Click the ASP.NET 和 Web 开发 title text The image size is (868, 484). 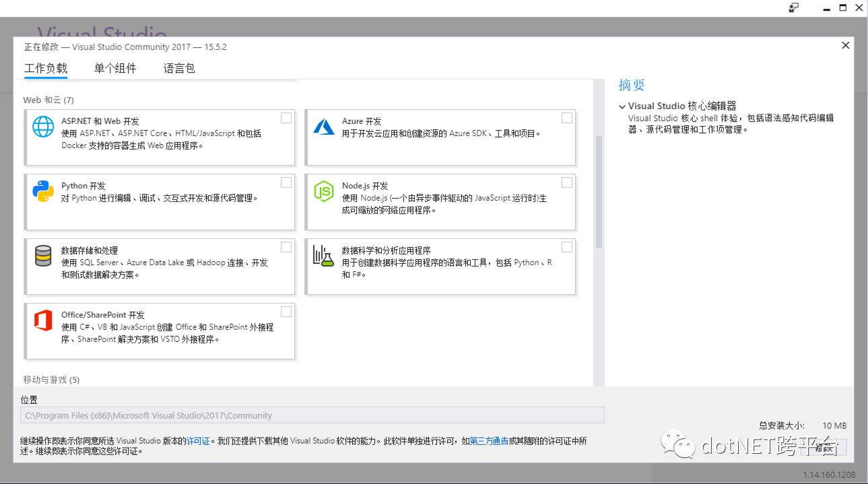point(100,121)
